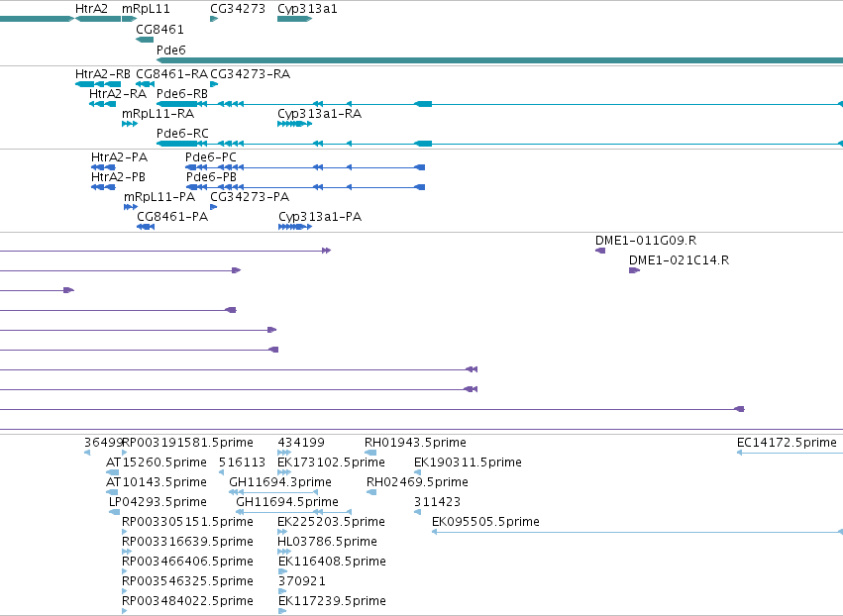The image size is (843, 616).
Task: Select transcript CG34273-RA label
Action: (x=250, y=74)
